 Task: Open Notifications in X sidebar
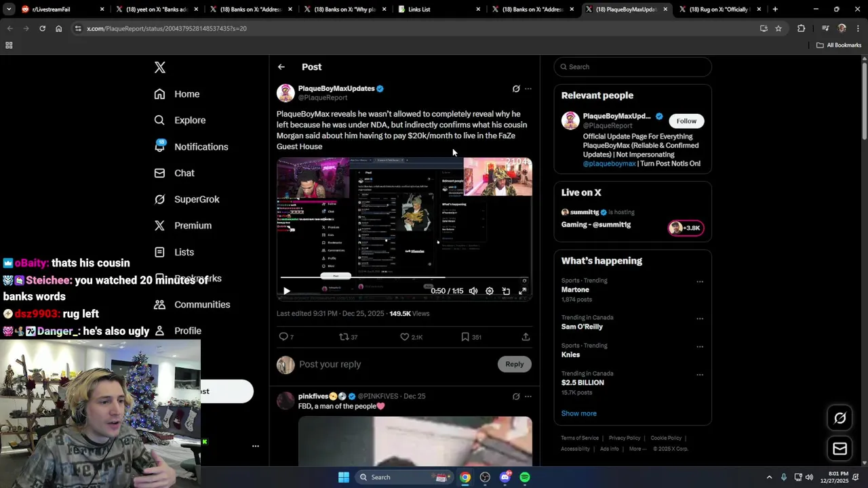point(191,146)
